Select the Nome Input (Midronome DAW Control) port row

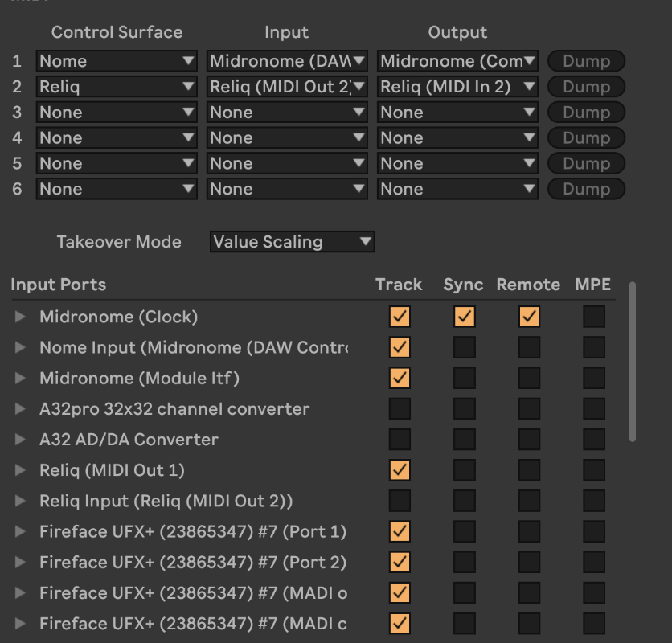pyautogui.click(x=193, y=347)
